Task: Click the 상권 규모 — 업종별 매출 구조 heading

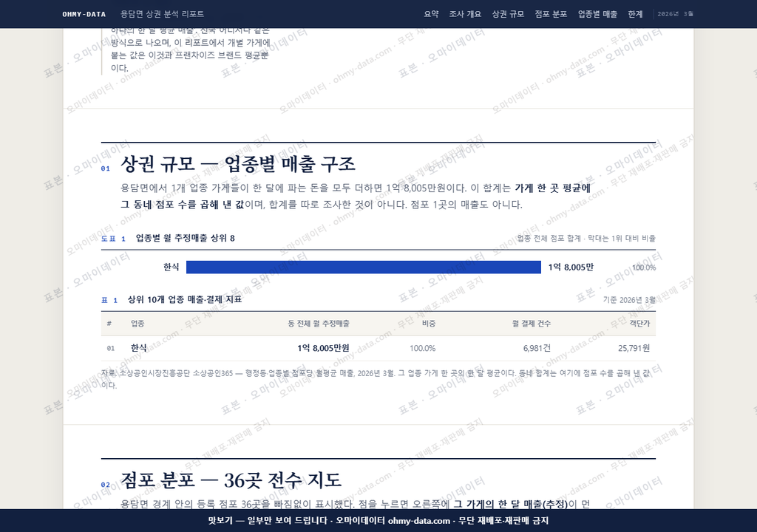Action: click(237, 164)
